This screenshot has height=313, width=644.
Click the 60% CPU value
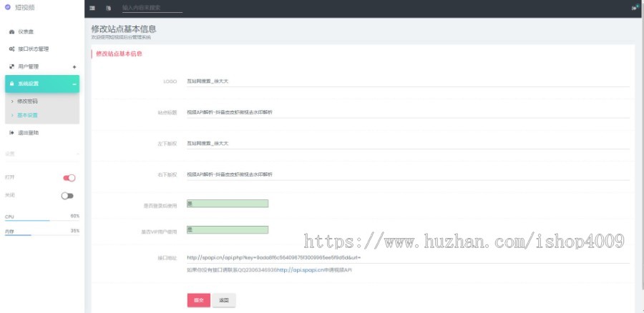point(74,217)
